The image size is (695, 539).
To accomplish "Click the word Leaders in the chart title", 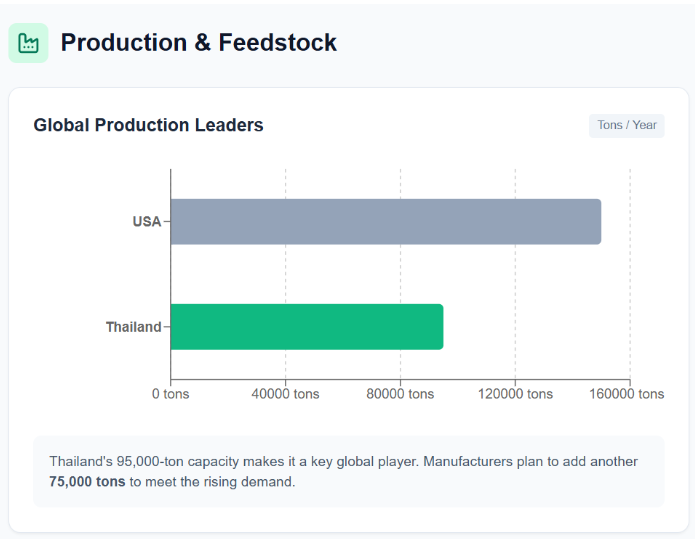I will coord(229,125).
